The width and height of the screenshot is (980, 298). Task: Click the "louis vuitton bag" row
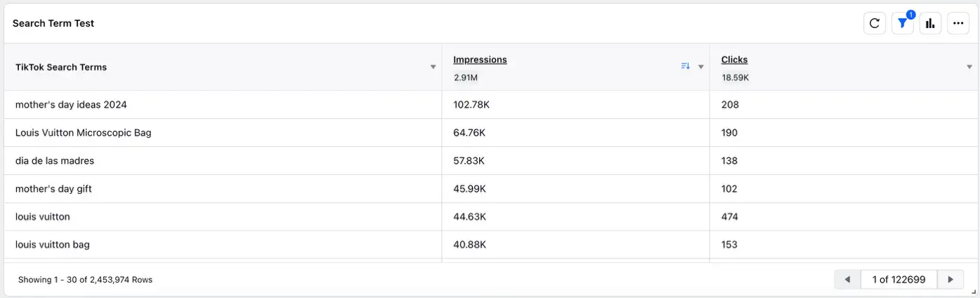click(x=52, y=245)
